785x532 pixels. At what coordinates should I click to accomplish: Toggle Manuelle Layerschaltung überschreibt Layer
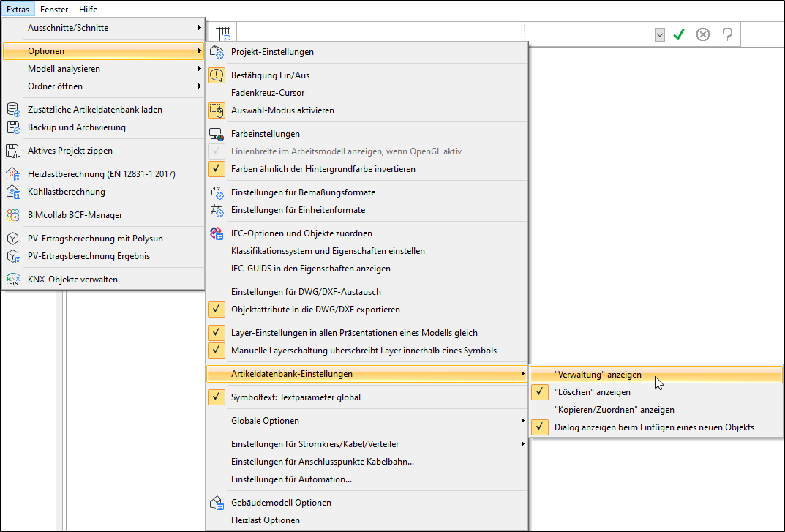point(367,351)
